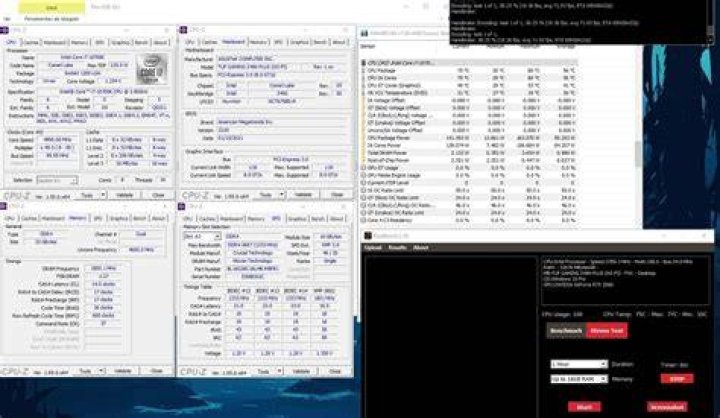
Task: Click the Tools button in CPU-Z CPU window
Action: (x=87, y=195)
